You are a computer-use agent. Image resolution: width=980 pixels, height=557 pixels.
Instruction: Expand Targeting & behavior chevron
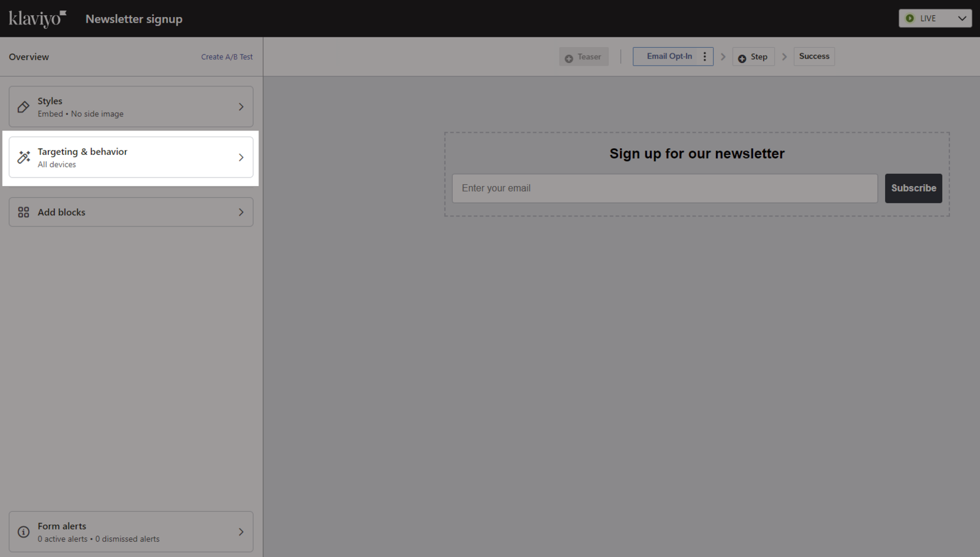click(x=241, y=157)
